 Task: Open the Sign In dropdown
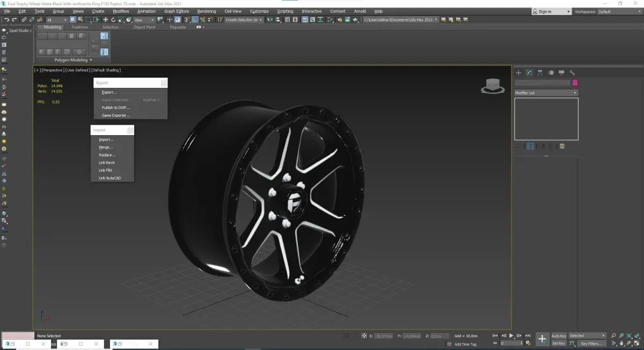click(x=552, y=11)
